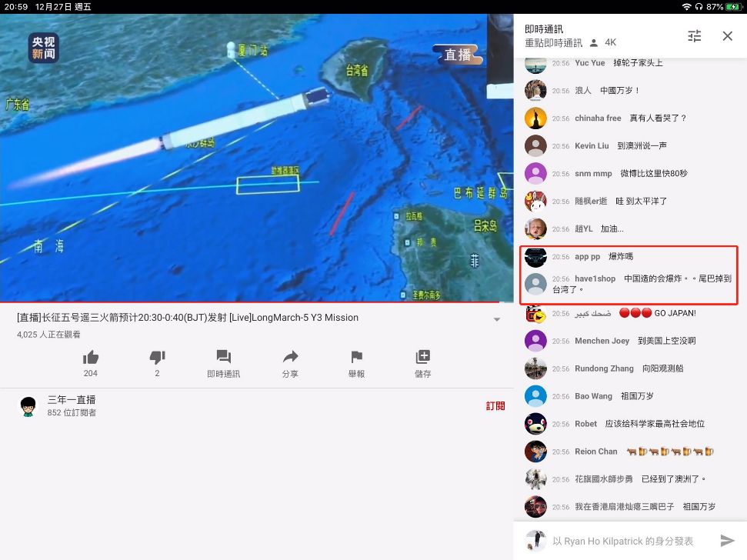Image resolution: width=747 pixels, height=560 pixels.
Task: Click the 三年一直播 channel avatar
Action: tap(28, 406)
